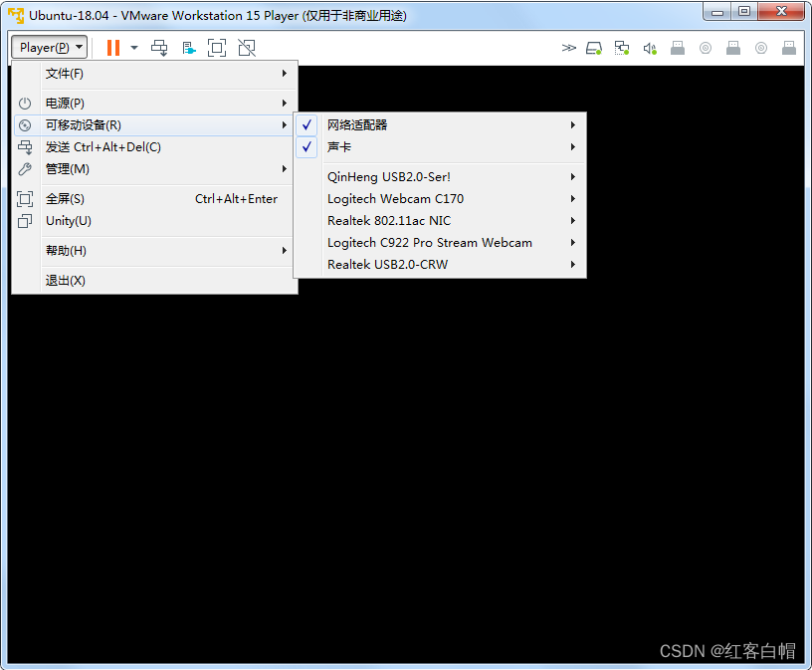Image resolution: width=812 pixels, height=670 pixels.
Task: Toggle the checked 网络适配器 network adapter entry
Action: pos(440,124)
